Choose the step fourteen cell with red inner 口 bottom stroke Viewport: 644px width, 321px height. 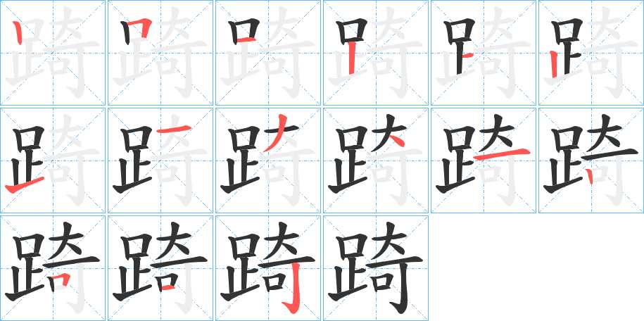(160, 268)
